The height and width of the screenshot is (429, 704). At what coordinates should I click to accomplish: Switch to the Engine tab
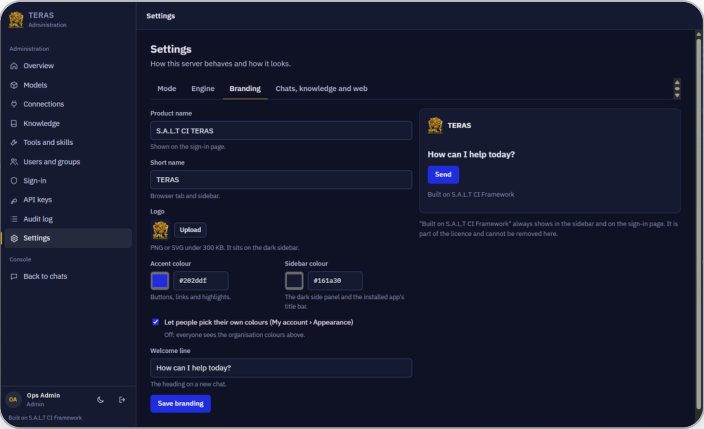click(203, 88)
